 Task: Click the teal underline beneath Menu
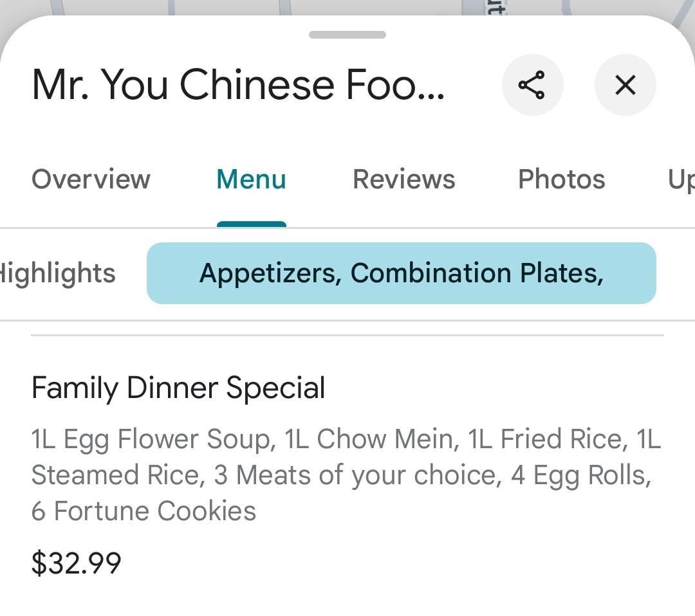click(251, 224)
